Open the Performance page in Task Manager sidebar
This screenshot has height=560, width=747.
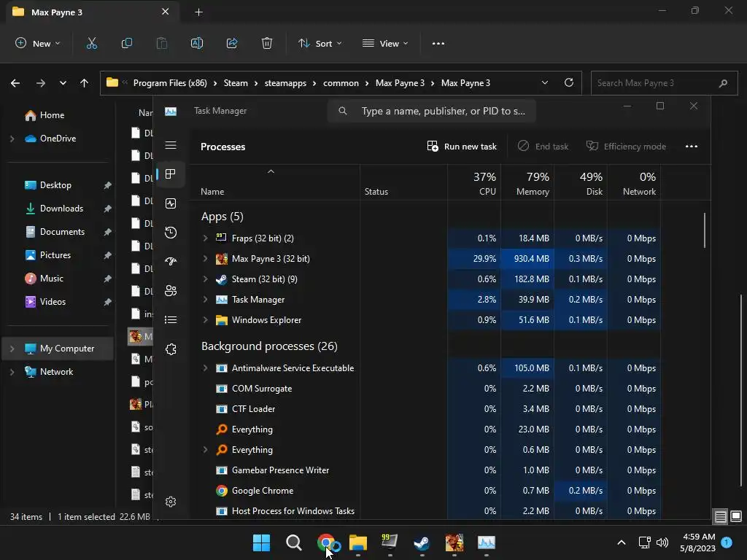pos(171,203)
